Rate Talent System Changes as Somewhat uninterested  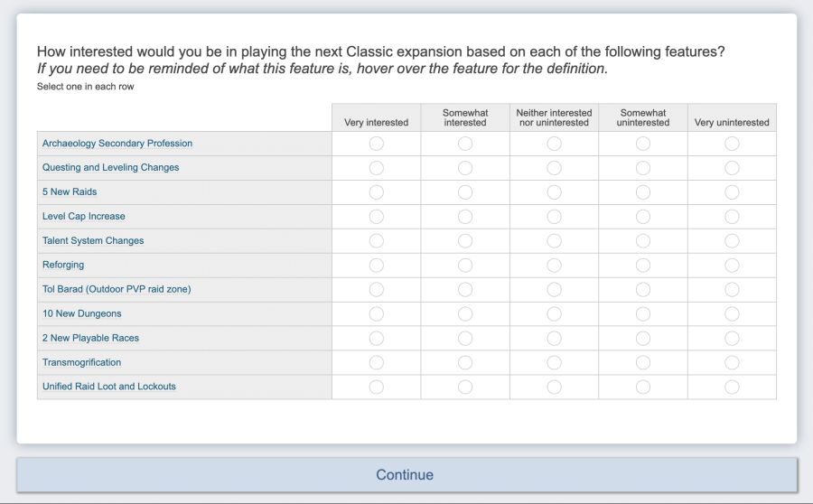(643, 241)
